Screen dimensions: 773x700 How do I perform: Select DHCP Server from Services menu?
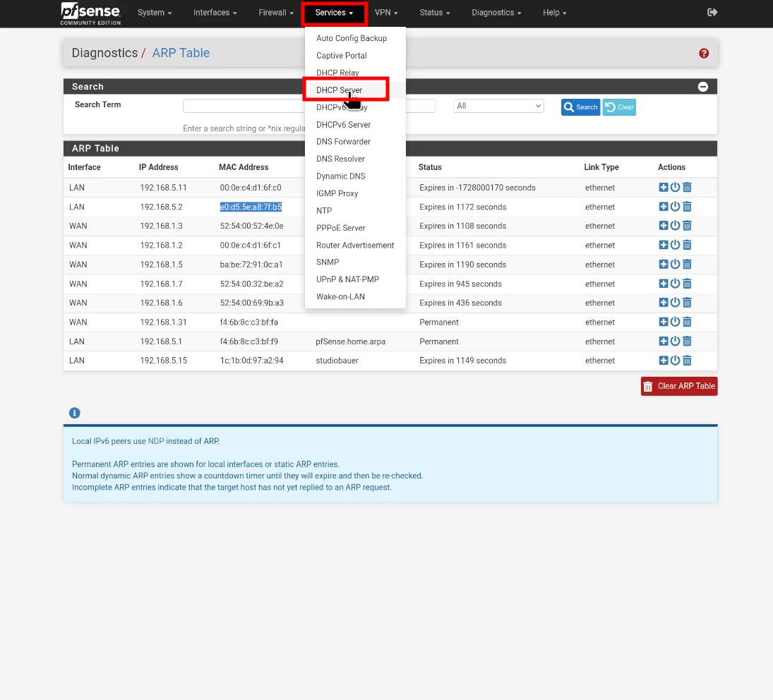339,90
